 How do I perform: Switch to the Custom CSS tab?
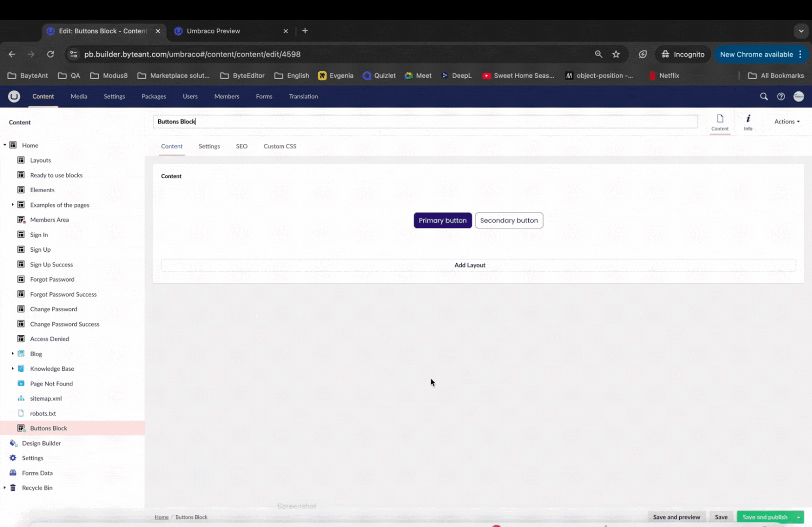280,146
